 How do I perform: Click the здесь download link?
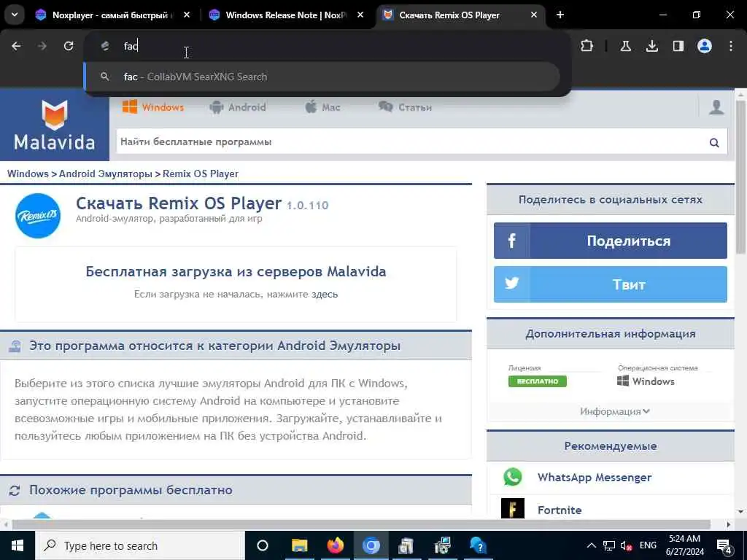pos(325,295)
